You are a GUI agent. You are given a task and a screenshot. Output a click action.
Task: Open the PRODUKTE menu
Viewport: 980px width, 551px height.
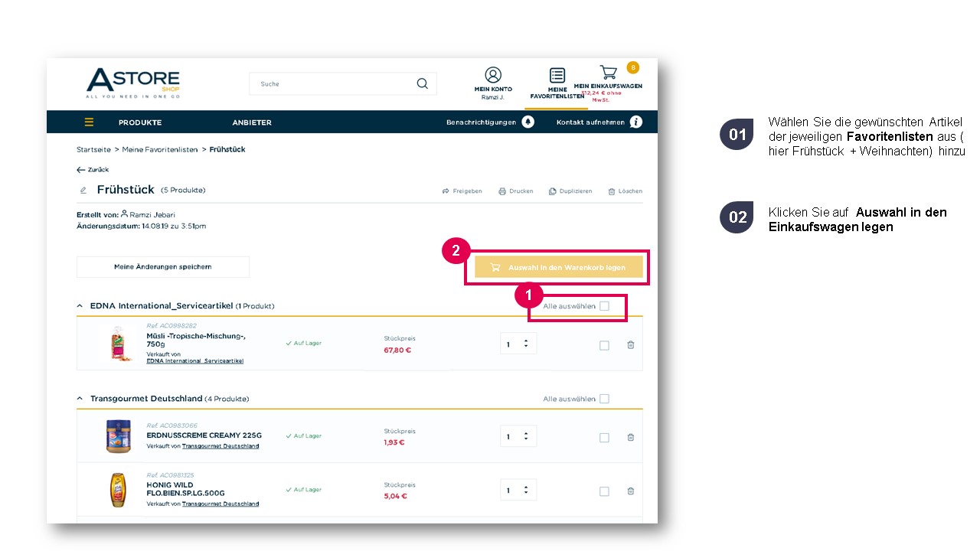point(140,122)
